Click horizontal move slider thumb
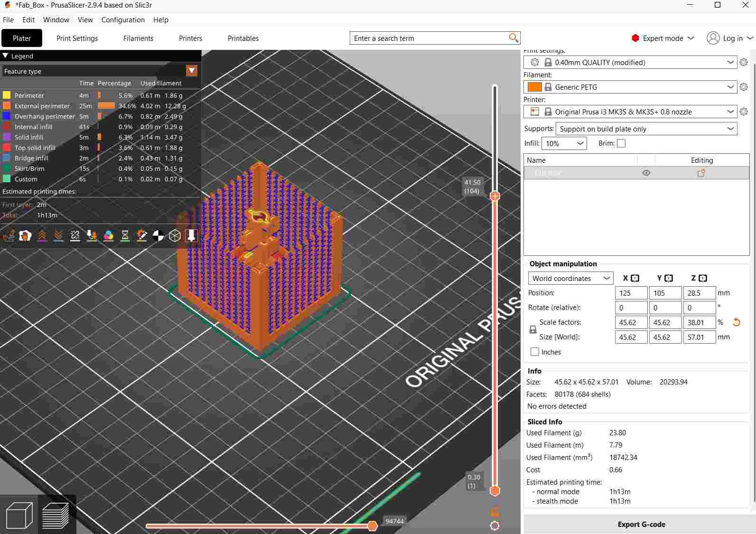This screenshot has width=756, height=534. (373, 525)
